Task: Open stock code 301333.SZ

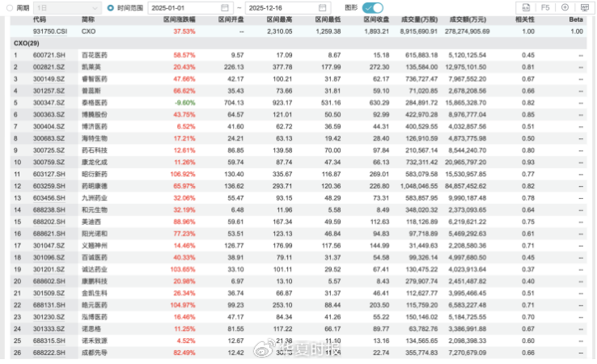Action: tap(49, 329)
